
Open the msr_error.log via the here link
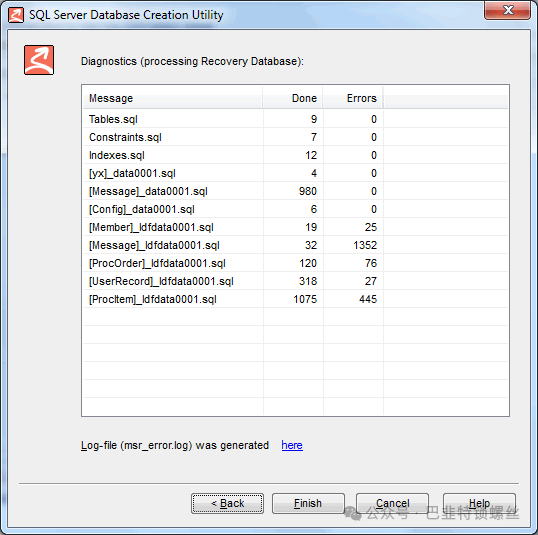coord(292,445)
